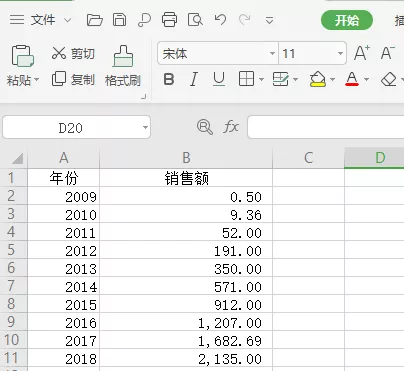Click the hamburger menu icon
This screenshot has width=404, height=371.
tap(17, 20)
